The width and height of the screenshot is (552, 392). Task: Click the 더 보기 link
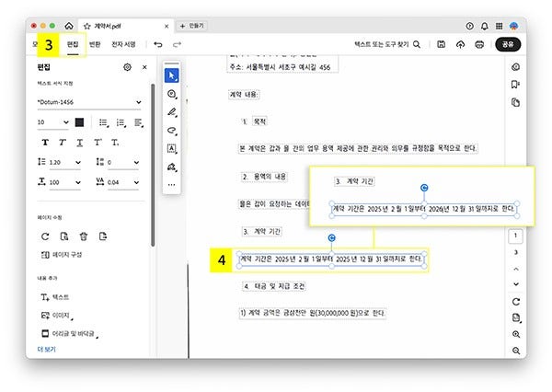pyautogui.click(x=47, y=350)
